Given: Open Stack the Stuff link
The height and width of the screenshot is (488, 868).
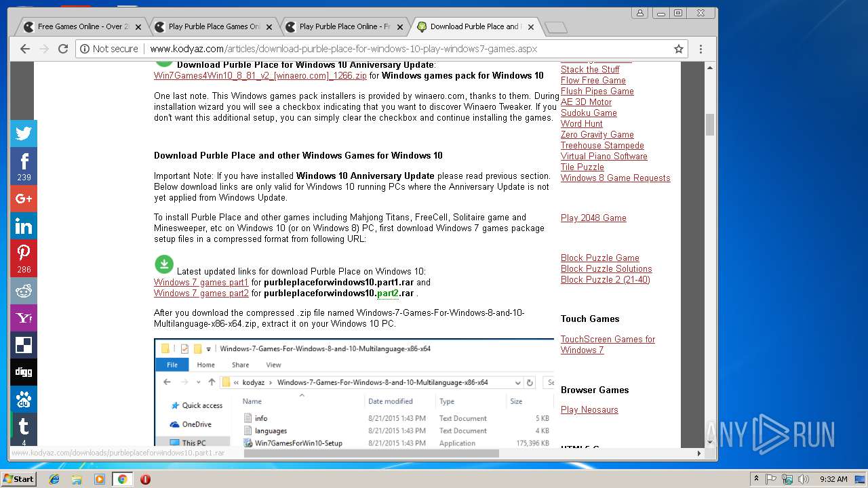Looking at the screenshot, I should click(x=590, y=69).
